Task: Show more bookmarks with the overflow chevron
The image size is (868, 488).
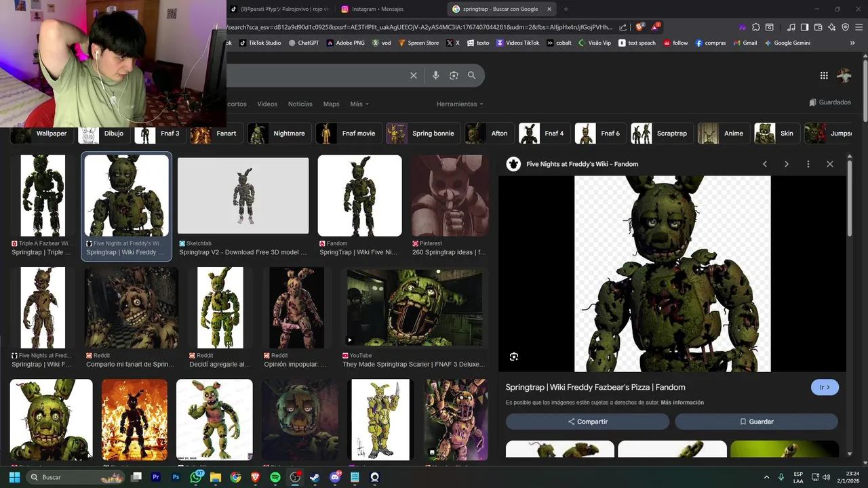Action: pyautogui.click(x=852, y=43)
